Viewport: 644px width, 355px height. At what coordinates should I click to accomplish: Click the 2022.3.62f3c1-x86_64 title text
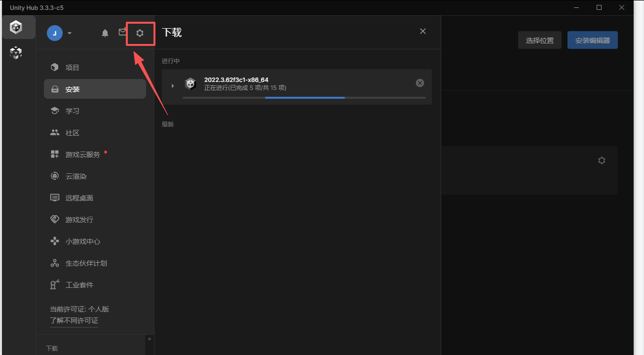point(236,80)
